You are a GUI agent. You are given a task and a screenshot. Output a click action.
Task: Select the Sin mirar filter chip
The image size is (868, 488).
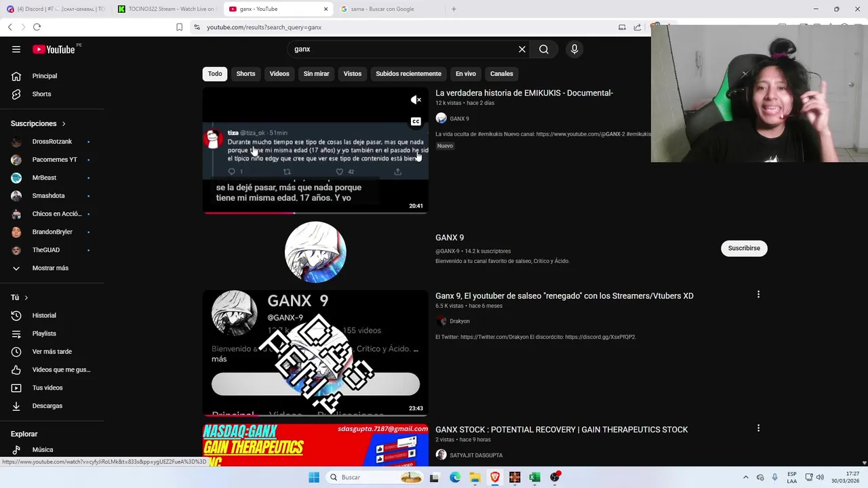316,73
